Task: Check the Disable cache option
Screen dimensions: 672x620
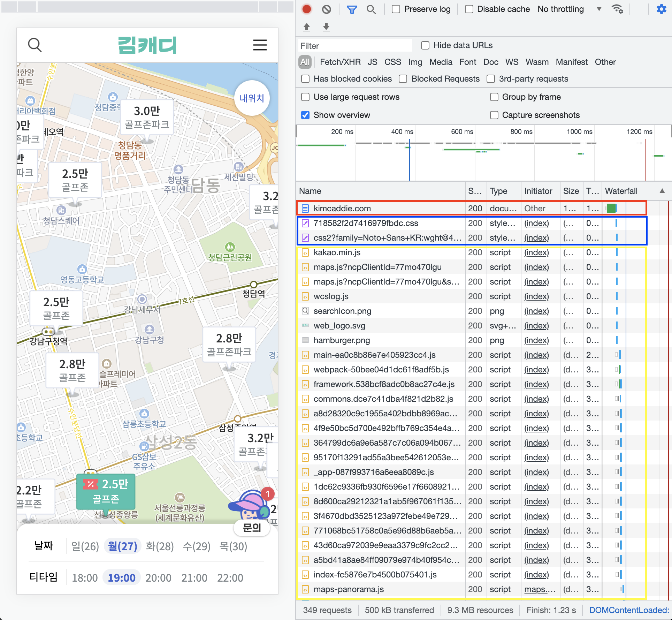Action: coord(469,9)
